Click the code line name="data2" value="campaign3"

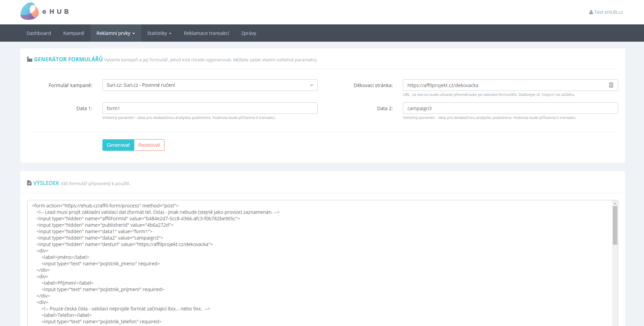coord(100,238)
